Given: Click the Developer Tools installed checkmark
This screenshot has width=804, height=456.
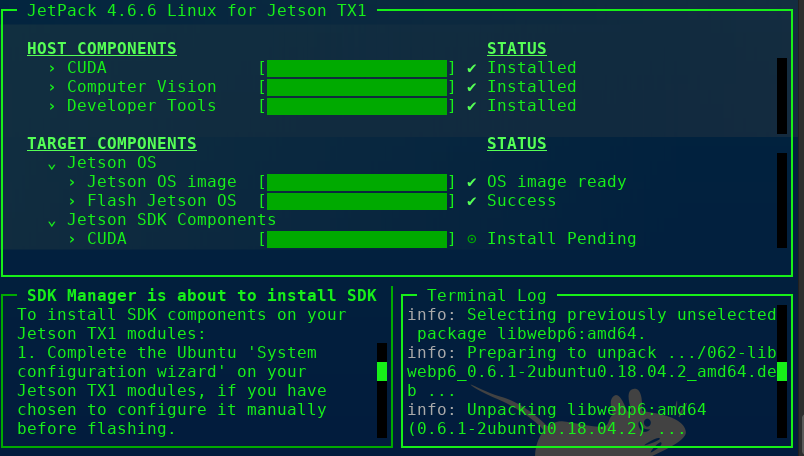Looking at the screenshot, I should click(x=471, y=106).
